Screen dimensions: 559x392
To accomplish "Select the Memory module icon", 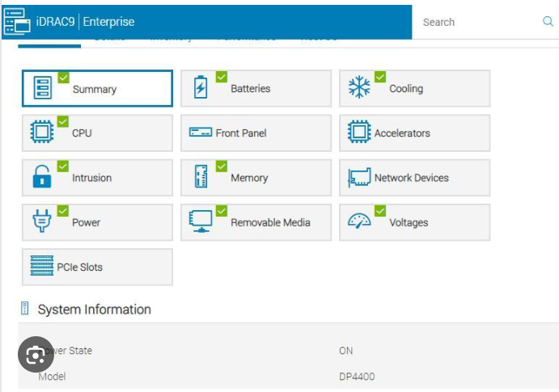I will pos(201,178).
